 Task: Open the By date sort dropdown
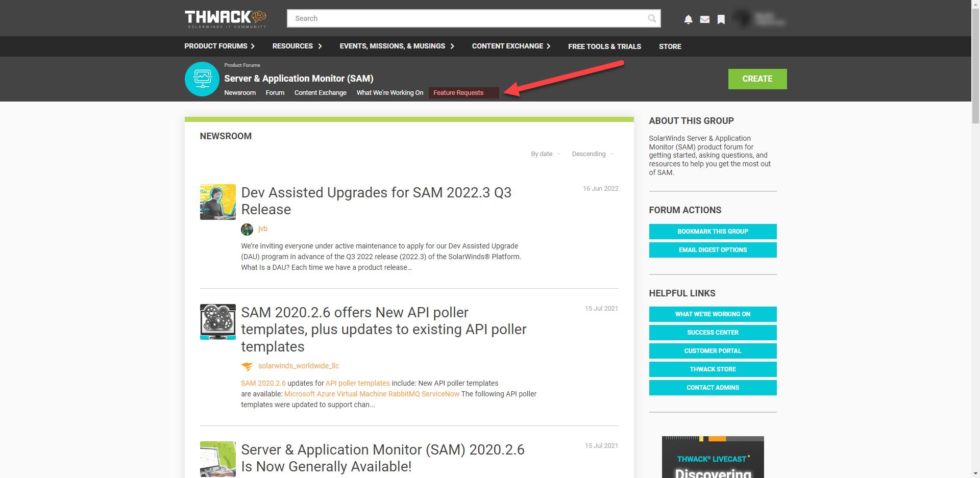point(546,154)
